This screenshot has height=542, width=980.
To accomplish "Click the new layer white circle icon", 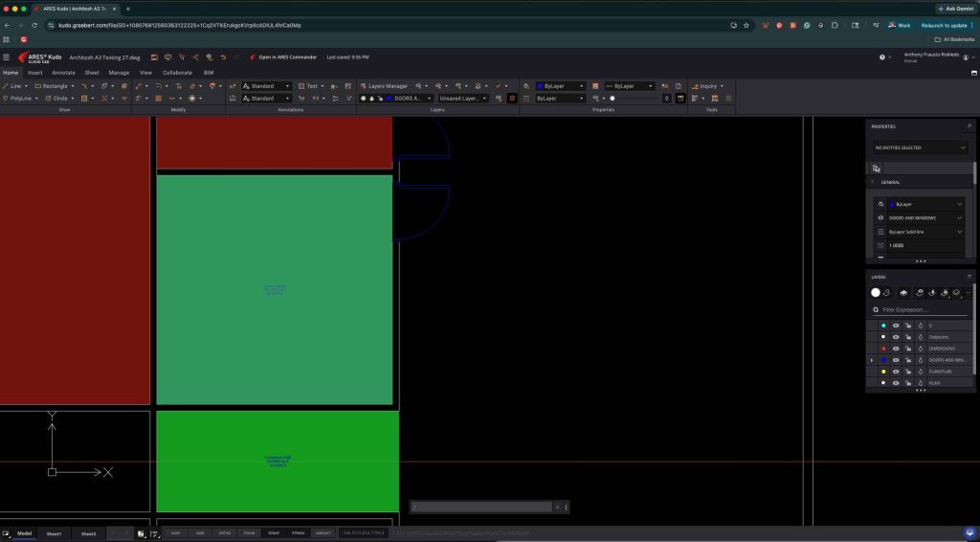I will (x=875, y=293).
